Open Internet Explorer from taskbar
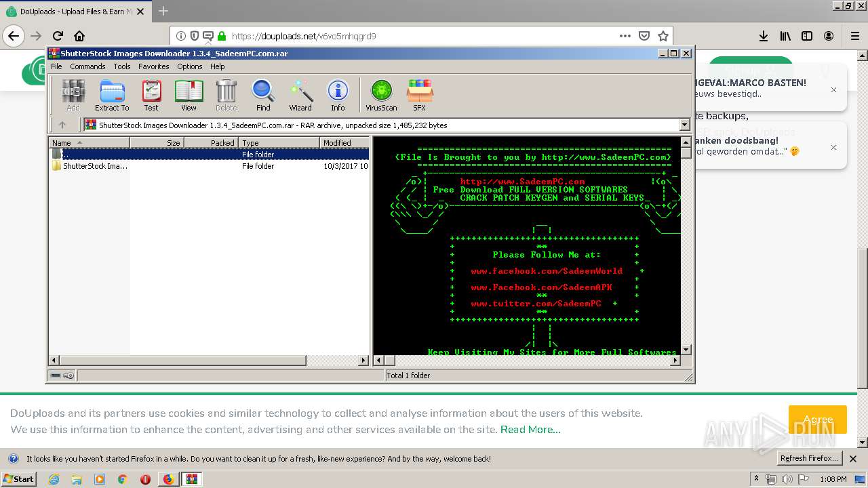The height and width of the screenshot is (488, 868). coord(54,479)
